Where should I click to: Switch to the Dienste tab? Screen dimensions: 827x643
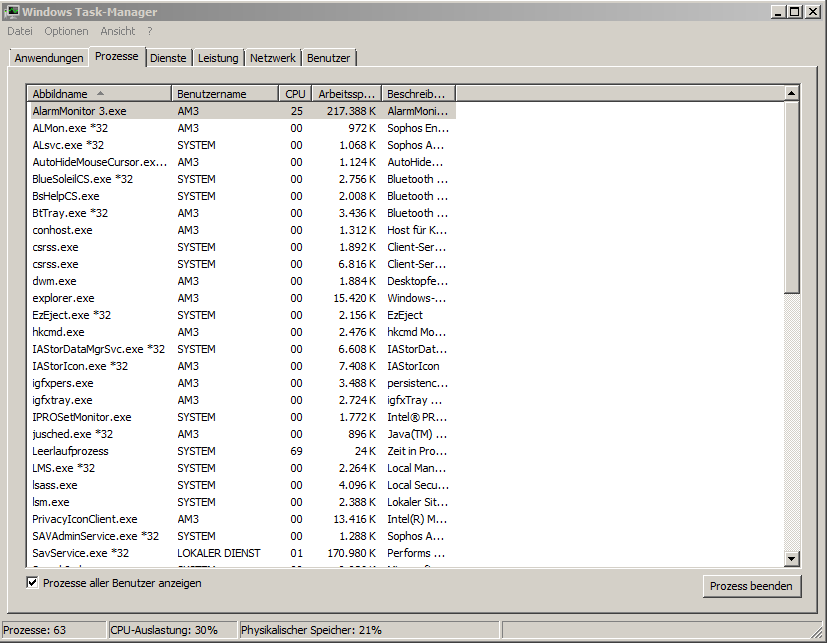168,58
